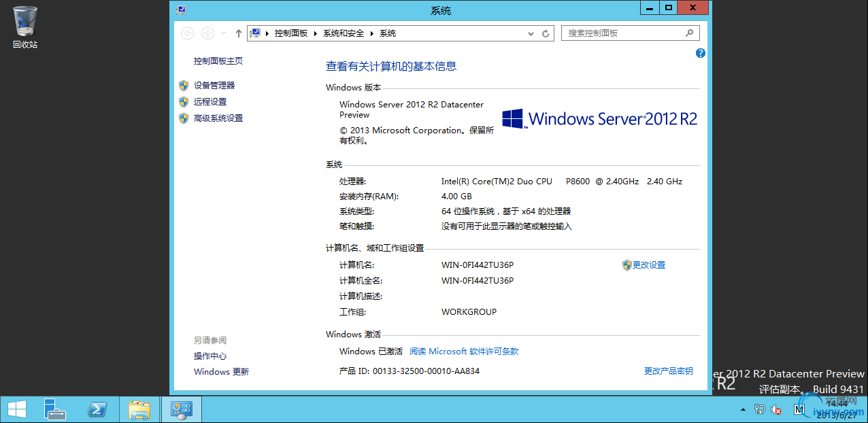Go up one level with the Up arrow
The width and height of the screenshot is (868, 423).
(238, 33)
